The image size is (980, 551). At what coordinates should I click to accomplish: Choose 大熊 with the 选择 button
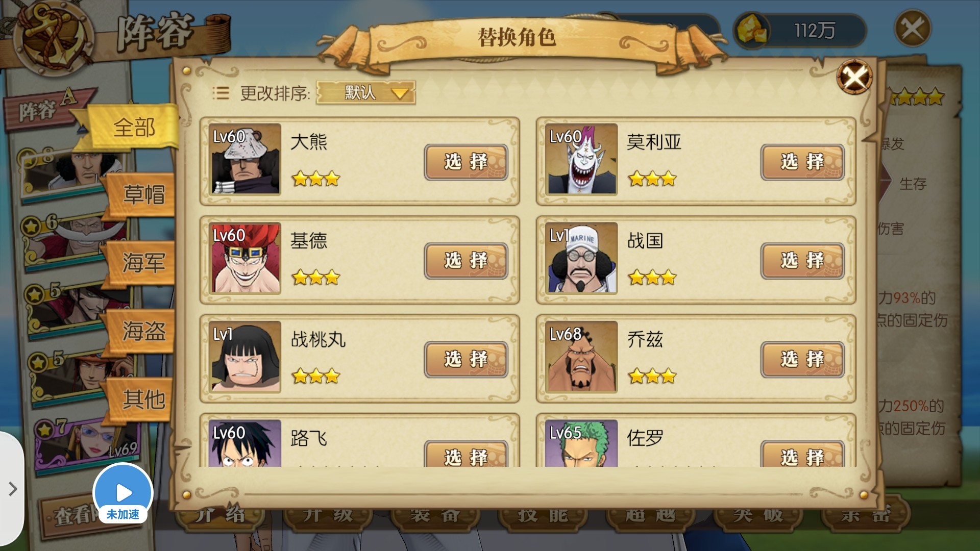click(466, 162)
